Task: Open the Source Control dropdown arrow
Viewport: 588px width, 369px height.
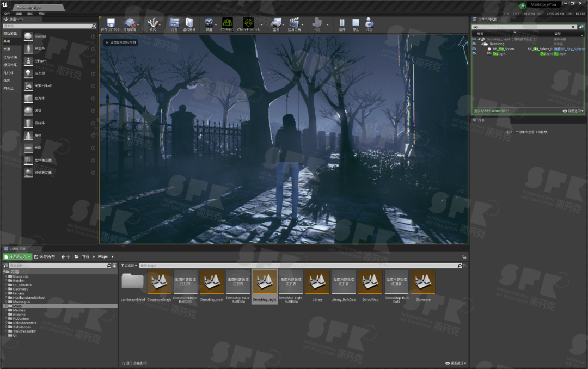Action: point(138,24)
